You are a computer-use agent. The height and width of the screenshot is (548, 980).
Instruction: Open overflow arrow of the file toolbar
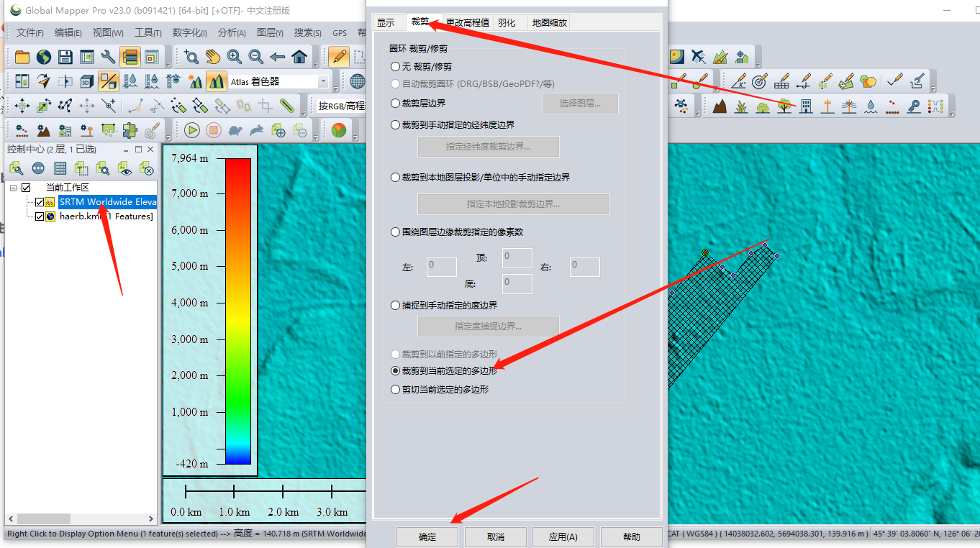pos(168,63)
